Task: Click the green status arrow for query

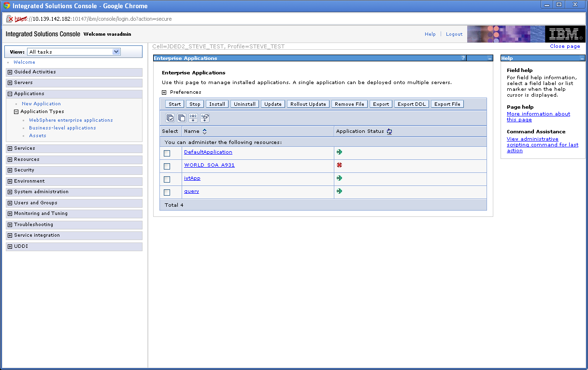Action: (339, 191)
